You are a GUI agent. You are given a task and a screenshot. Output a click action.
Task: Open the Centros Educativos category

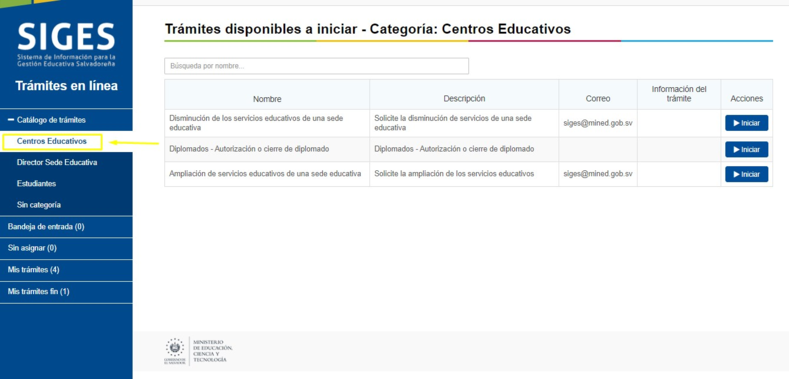point(51,141)
